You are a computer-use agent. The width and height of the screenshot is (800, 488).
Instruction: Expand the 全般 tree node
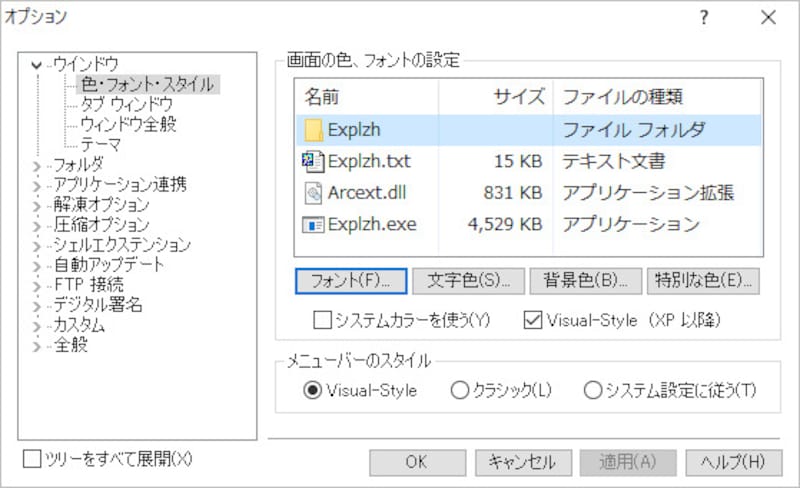pyautogui.click(x=36, y=346)
